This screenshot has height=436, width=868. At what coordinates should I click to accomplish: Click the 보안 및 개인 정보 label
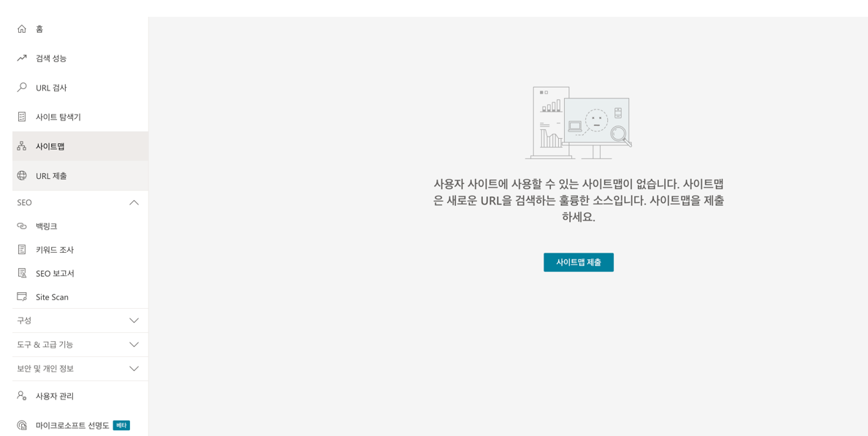click(45, 368)
